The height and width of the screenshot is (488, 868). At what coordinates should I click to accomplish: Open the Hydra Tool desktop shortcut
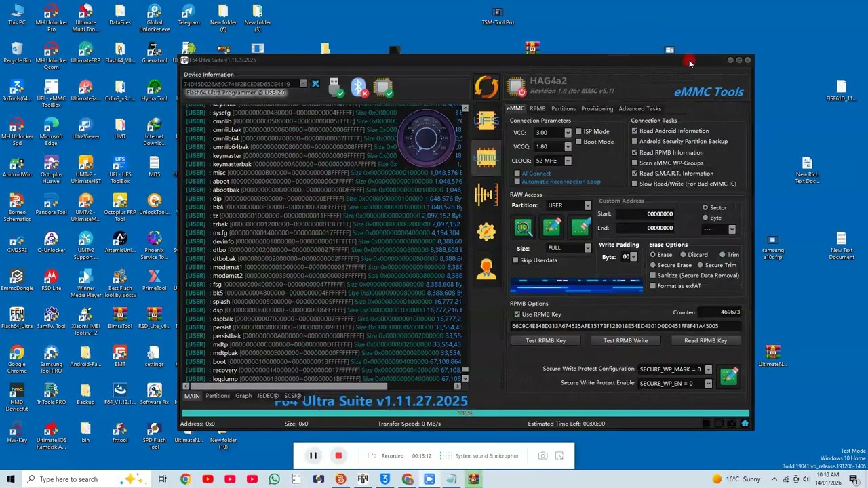click(154, 89)
